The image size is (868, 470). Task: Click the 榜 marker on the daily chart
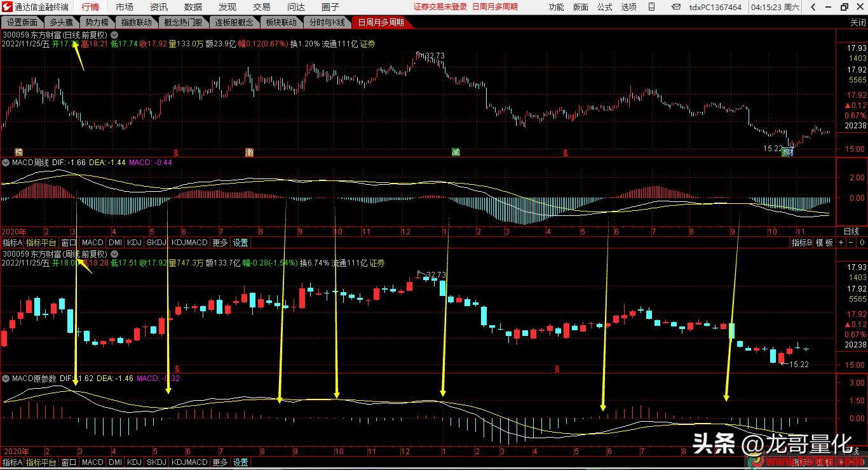click(18, 152)
